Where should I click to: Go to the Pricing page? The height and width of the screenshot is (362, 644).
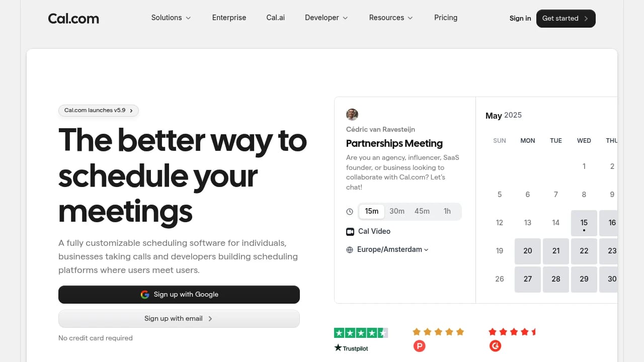[446, 18]
